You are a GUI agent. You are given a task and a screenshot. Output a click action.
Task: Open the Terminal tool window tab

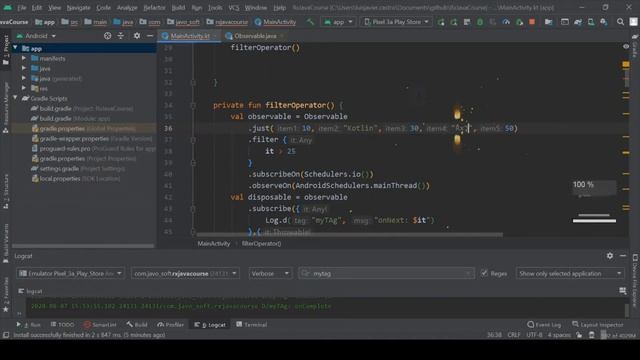pos(251,324)
